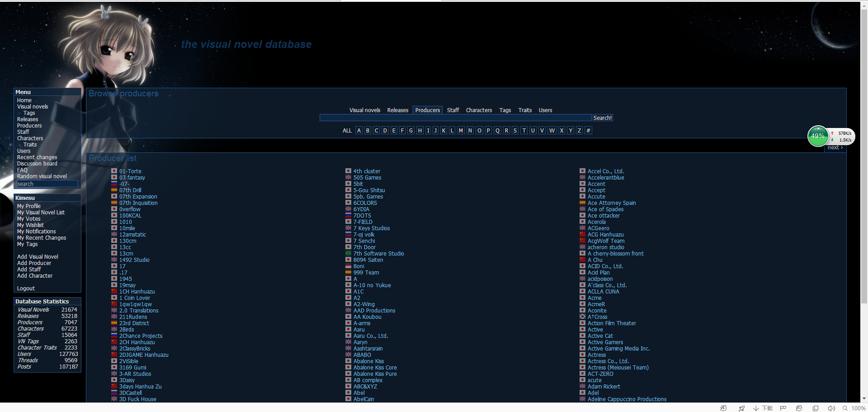
Task: Click the flag icon next to 07th Expansion
Action: pos(114,196)
